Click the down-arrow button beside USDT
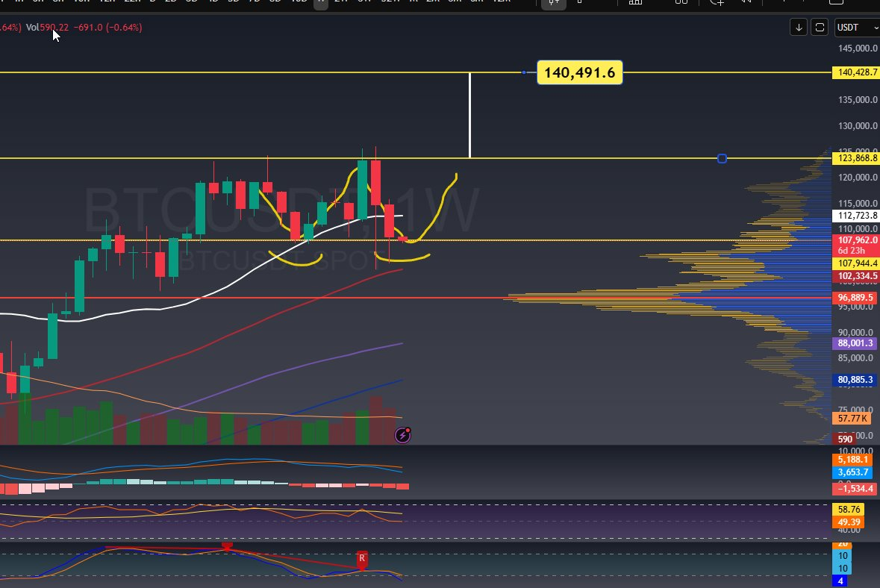Viewport: 880px width, 588px height. point(799,28)
